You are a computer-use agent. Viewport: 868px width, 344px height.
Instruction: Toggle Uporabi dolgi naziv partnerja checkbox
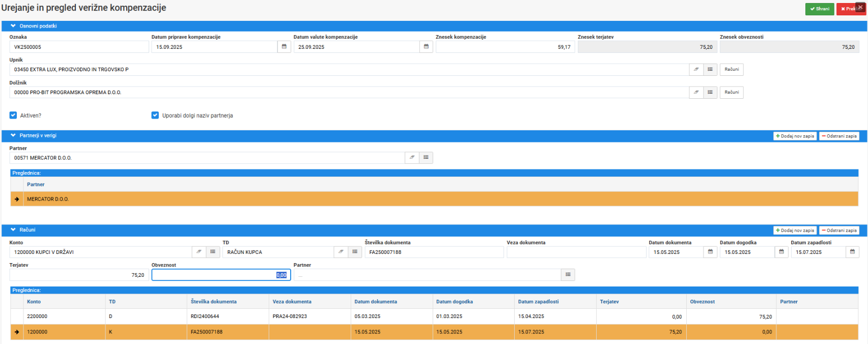coord(155,116)
